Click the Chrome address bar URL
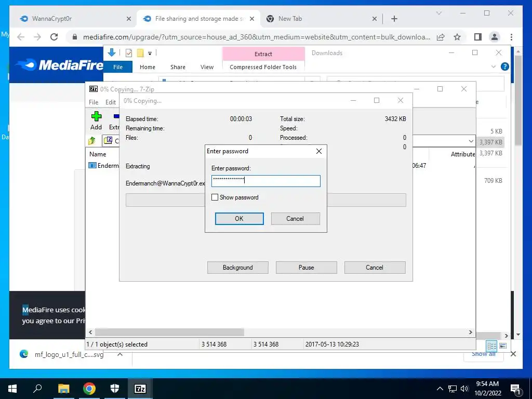The height and width of the screenshot is (399, 532). click(257, 37)
